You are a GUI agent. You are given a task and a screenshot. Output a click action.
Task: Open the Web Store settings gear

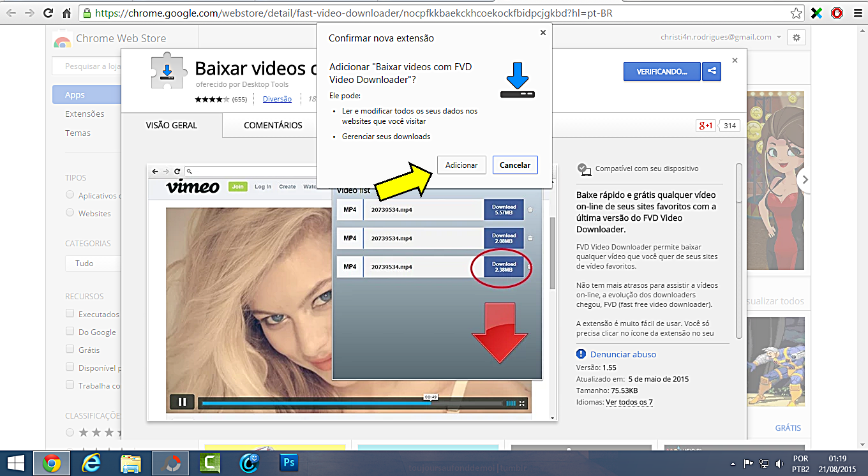click(796, 38)
